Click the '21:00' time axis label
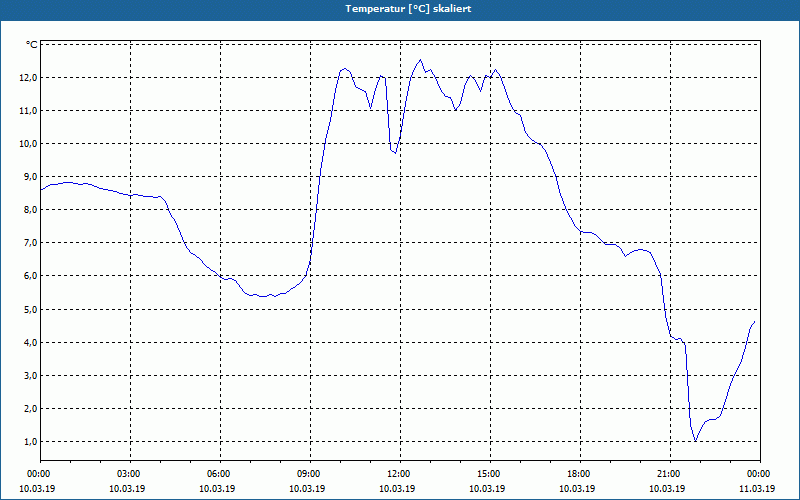The width and height of the screenshot is (800, 500). 670,474
